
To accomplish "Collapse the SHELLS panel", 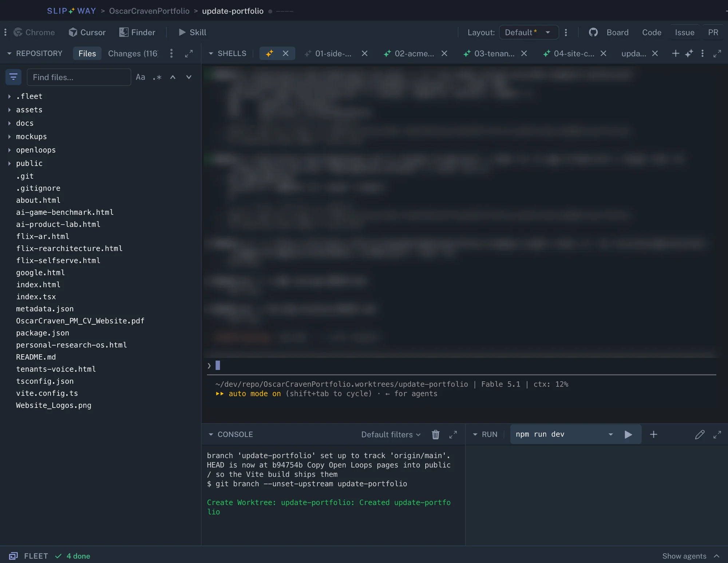I will click(x=211, y=54).
